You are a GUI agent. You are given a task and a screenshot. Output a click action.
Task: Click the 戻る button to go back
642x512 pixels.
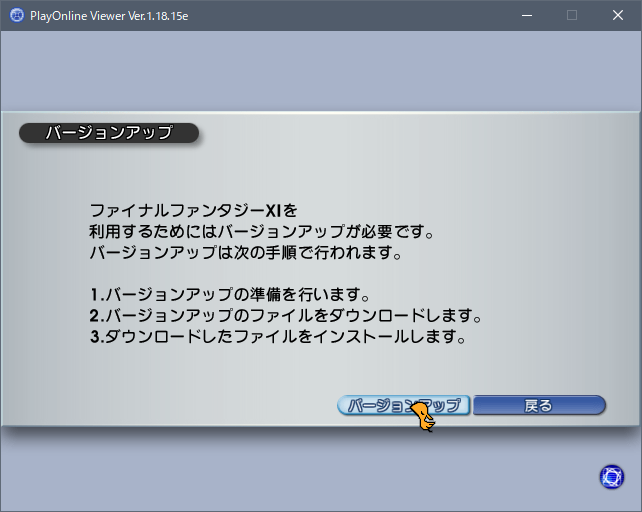539,405
